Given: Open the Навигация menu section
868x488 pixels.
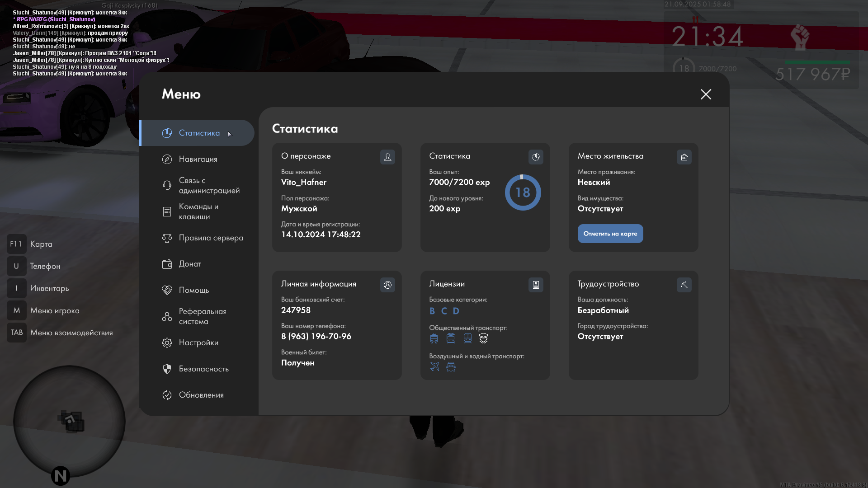Looking at the screenshot, I should click(198, 159).
